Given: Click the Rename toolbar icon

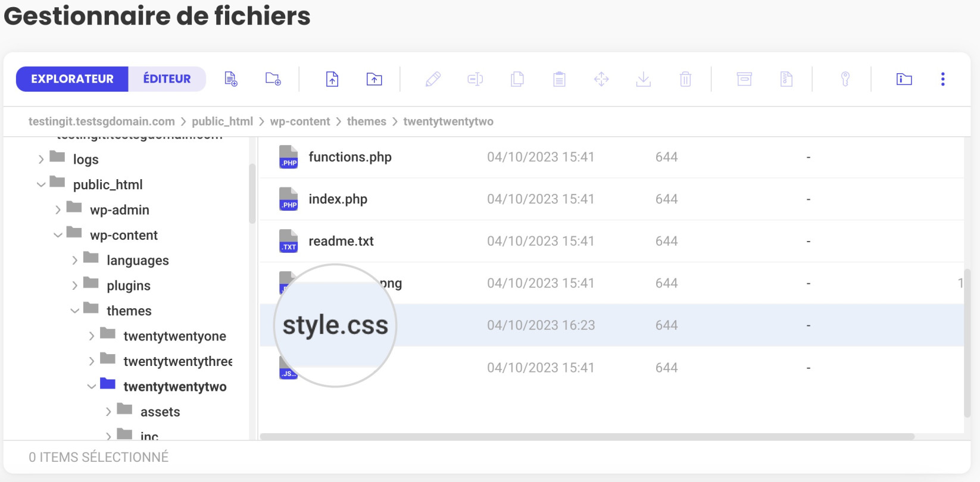Looking at the screenshot, I should click(475, 79).
